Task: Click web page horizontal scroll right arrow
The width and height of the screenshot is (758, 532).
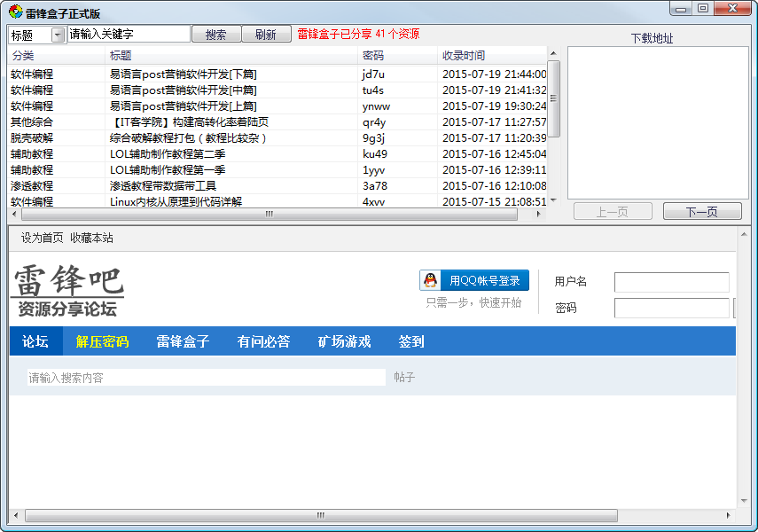Action: (x=728, y=515)
